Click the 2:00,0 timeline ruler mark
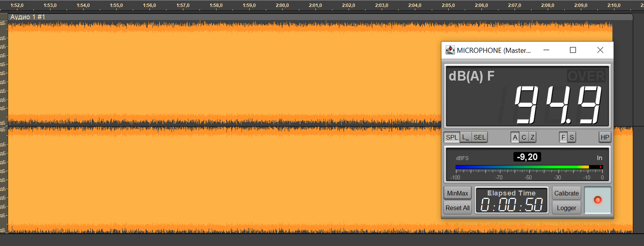644x246 pixels. click(282, 5)
